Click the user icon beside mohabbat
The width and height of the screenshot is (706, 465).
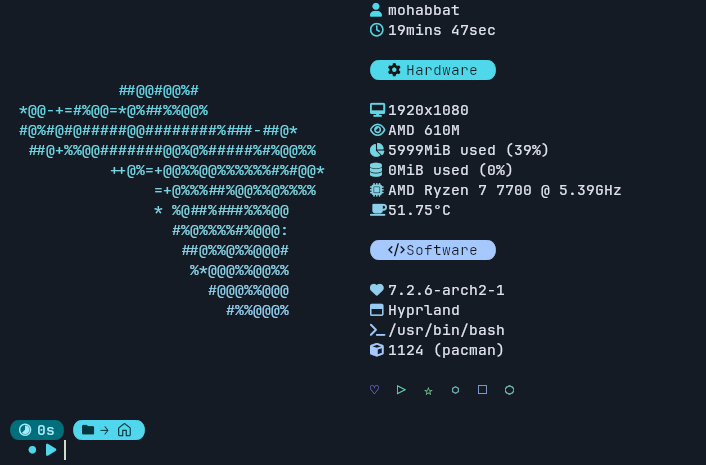click(376, 10)
